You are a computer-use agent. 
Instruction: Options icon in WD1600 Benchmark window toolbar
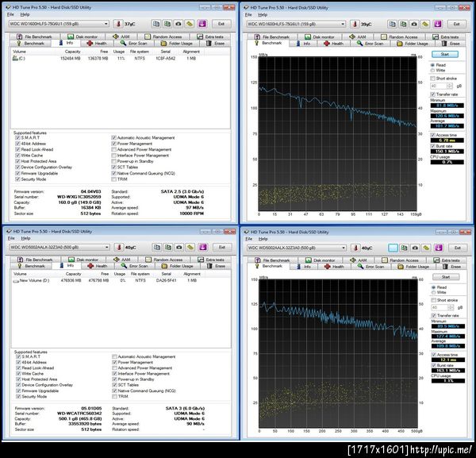(425, 24)
